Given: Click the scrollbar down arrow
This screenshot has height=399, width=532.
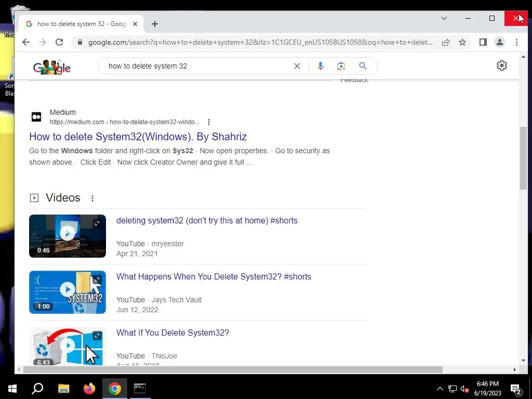Looking at the screenshot, I should [x=523, y=361].
